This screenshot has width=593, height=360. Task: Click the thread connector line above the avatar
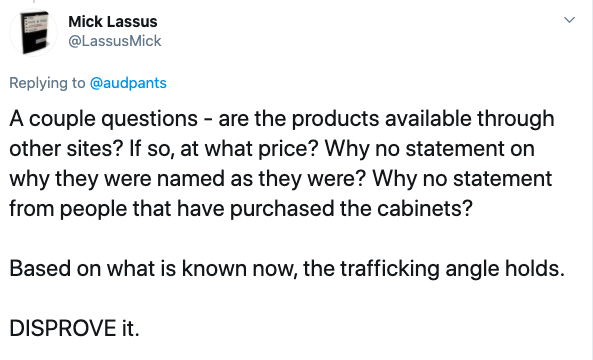[x=33, y=2]
